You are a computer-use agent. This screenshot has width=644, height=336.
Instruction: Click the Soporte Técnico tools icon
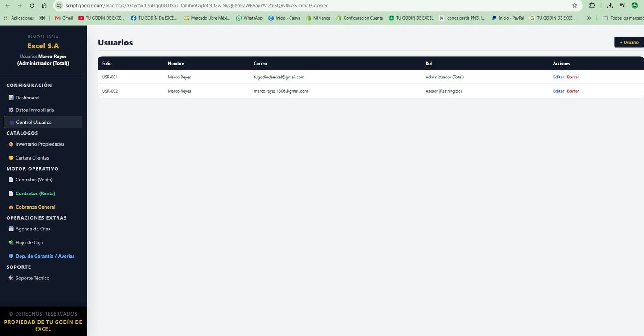click(11, 278)
